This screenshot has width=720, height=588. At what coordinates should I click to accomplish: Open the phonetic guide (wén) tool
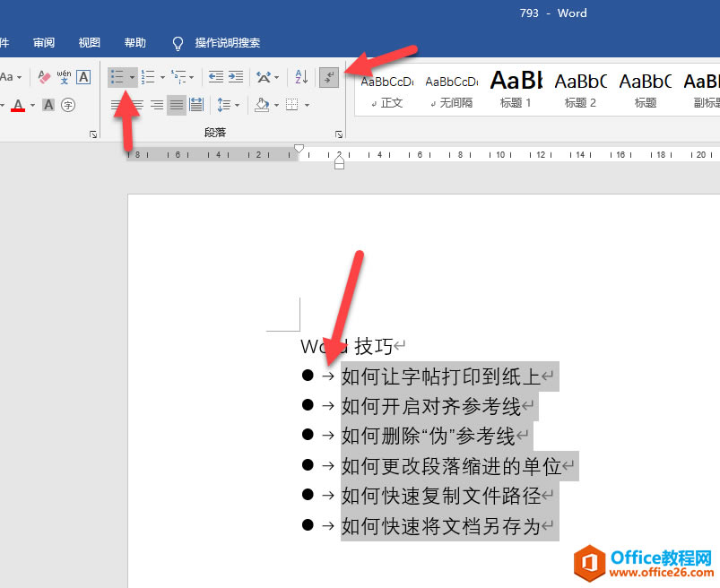pyautogui.click(x=64, y=77)
